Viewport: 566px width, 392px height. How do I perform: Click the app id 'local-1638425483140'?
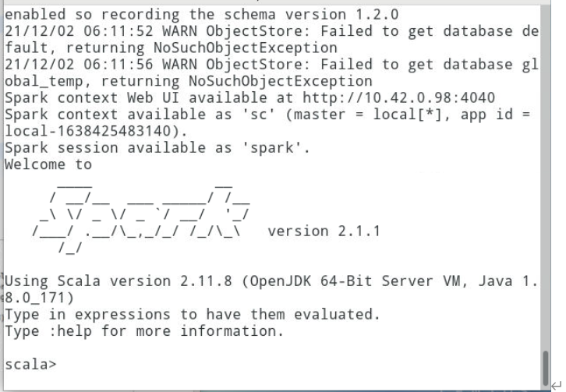coord(88,131)
